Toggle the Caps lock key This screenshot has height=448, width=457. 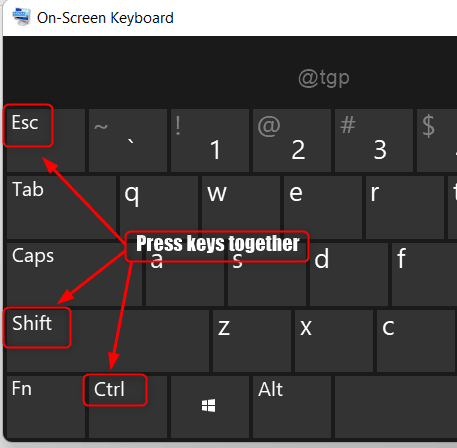pyautogui.click(x=74, y=274)
